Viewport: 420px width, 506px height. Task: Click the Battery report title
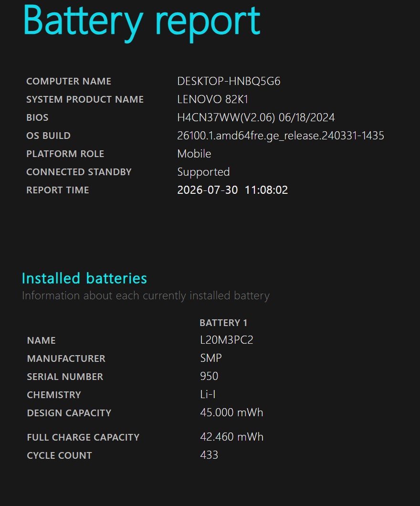[x=142, y=22]
